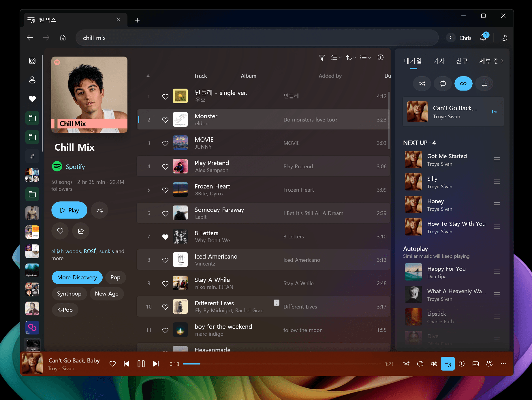532x400 pixels.
Task: Open the first folder icon in sidebar
Action: pos(32,118)
